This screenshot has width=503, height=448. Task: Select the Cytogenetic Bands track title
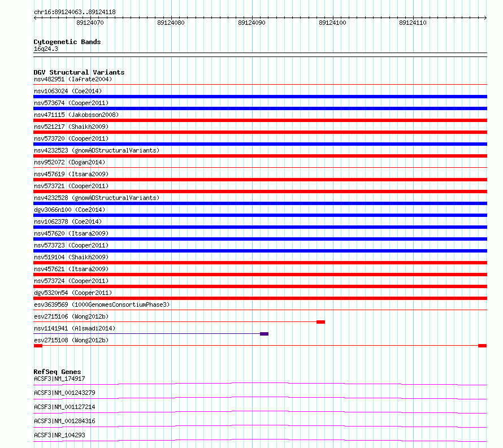point(67,42)
